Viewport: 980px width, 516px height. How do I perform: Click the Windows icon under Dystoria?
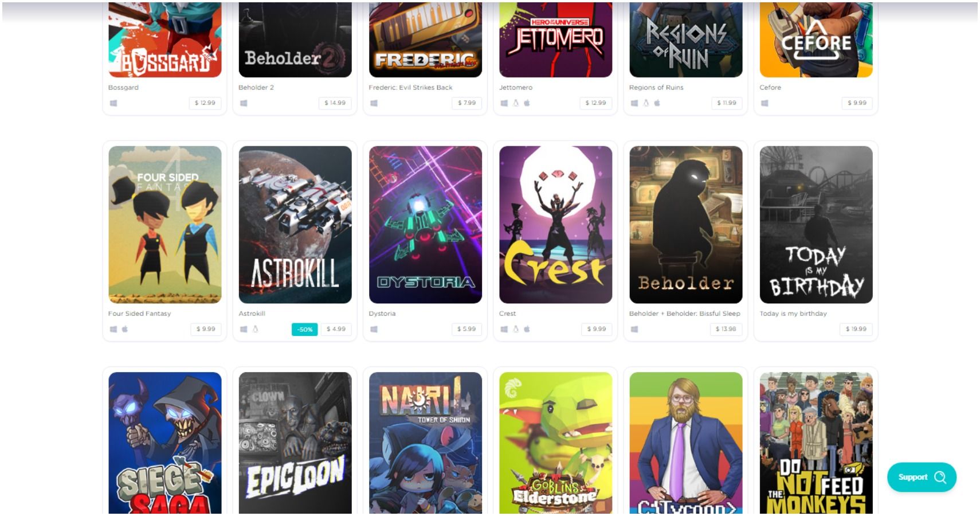[374, 329]
